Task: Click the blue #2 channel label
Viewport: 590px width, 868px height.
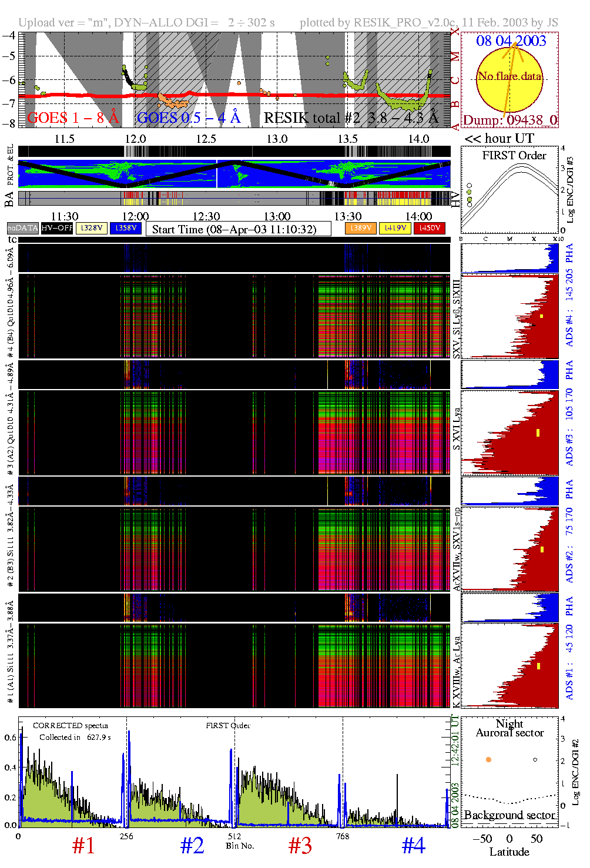Action: [x=192, y=846]
